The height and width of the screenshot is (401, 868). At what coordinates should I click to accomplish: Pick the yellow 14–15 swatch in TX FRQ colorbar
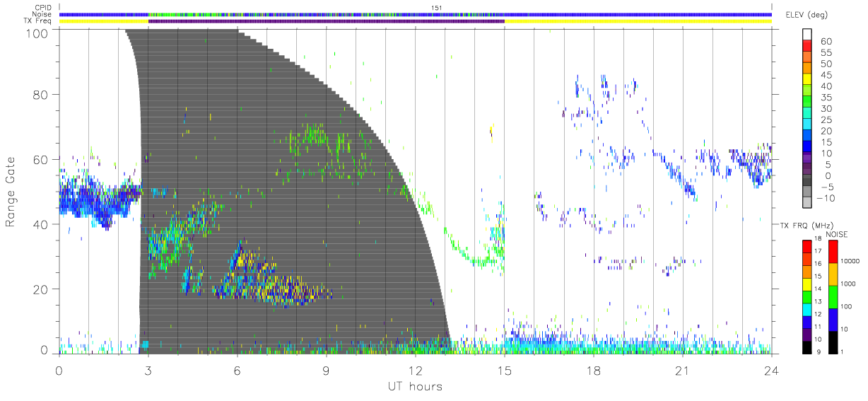(808, 284)
